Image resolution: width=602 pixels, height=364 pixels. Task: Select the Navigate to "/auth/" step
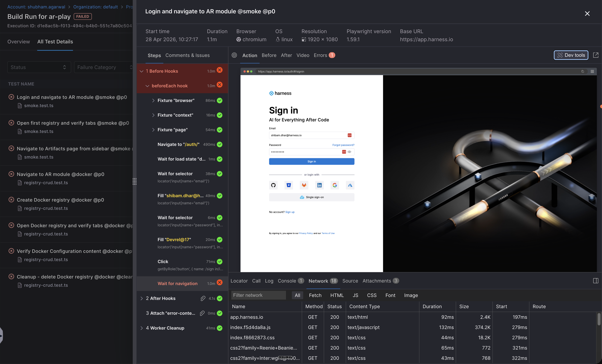(x=182, y=144)
